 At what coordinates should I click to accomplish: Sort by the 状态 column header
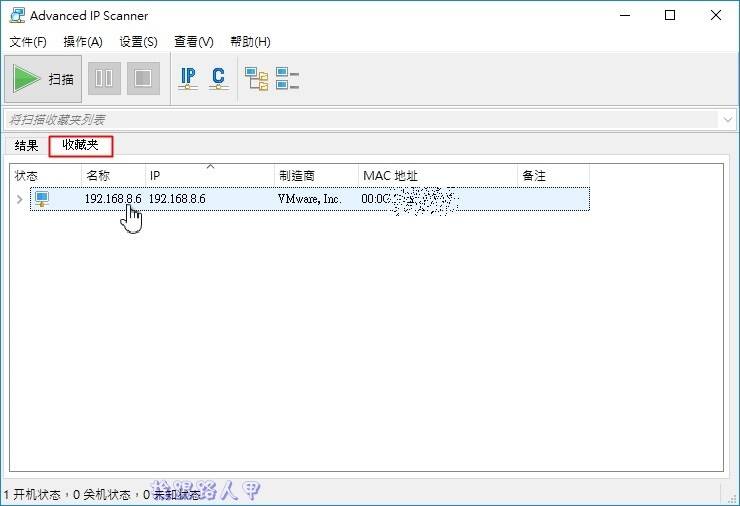click(x=46, y=176)
